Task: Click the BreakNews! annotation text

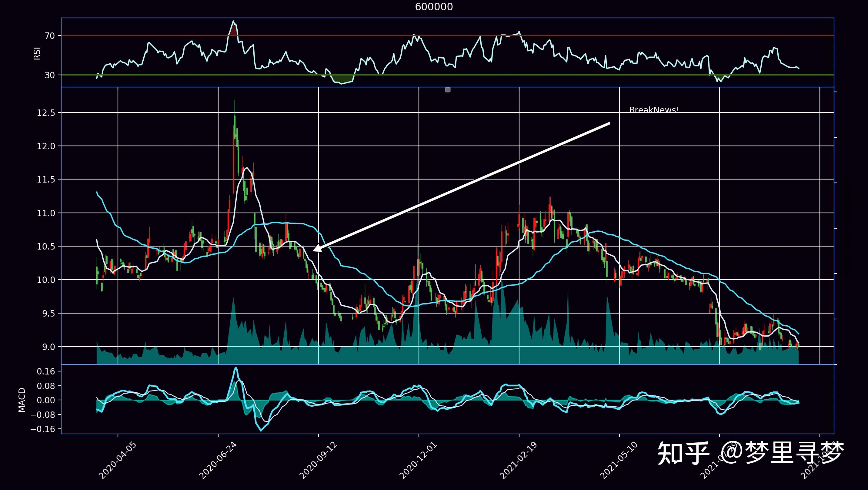Action: pos(654,110)
